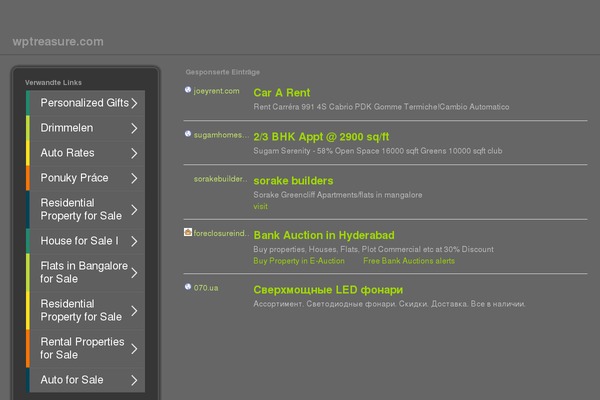Click the globe favicon beside 070.ua
Image resolution: width=600 pixels, height=400 pixels.
(x=188, y=287)
